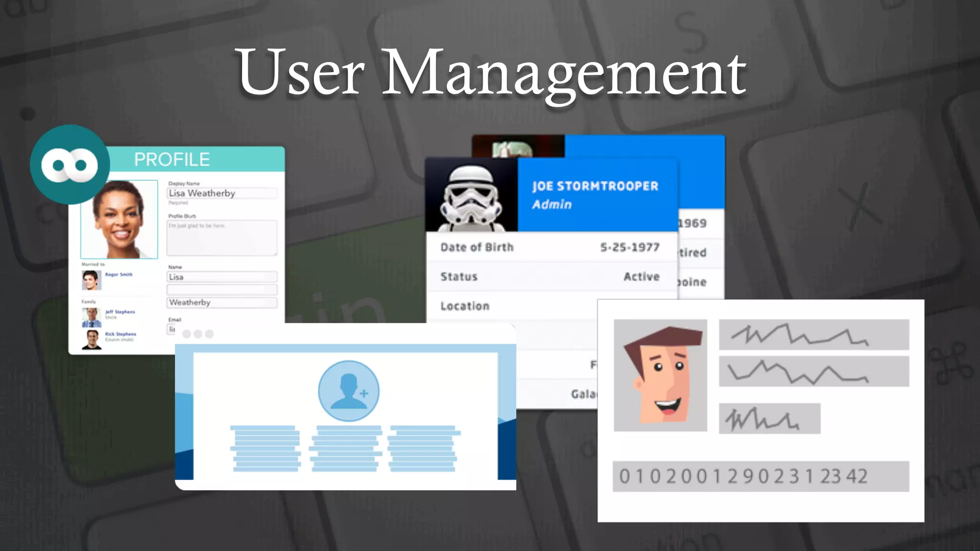The width and height of the screenshot is (980, 551).
Task: Click the right blue text column in browser mockup
Action: [423, 449]
